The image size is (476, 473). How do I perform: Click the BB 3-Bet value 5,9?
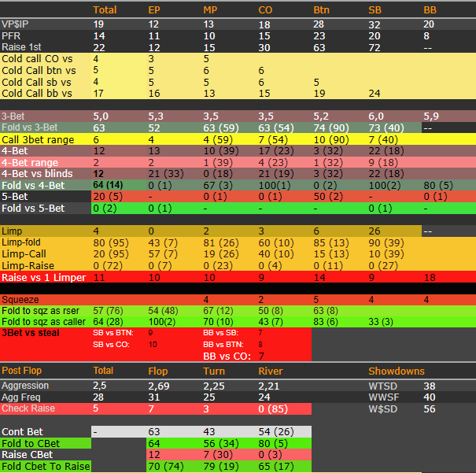(x=431, y=116)
